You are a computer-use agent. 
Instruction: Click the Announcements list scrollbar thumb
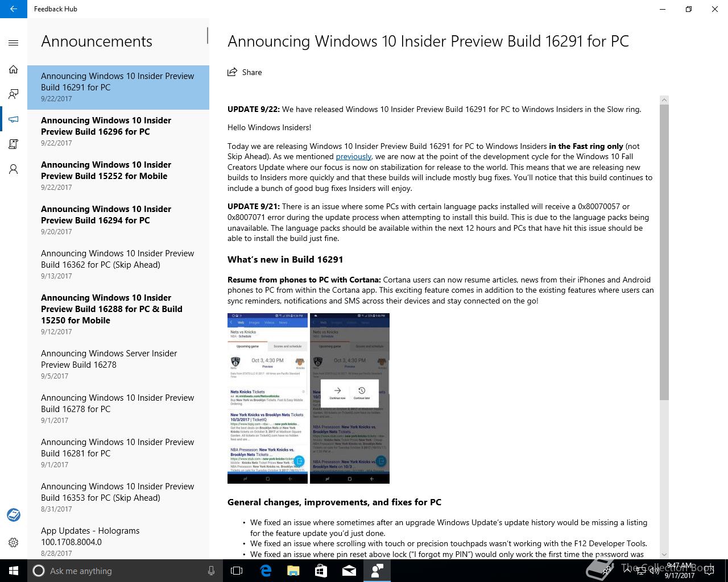(x=208, y=36)
